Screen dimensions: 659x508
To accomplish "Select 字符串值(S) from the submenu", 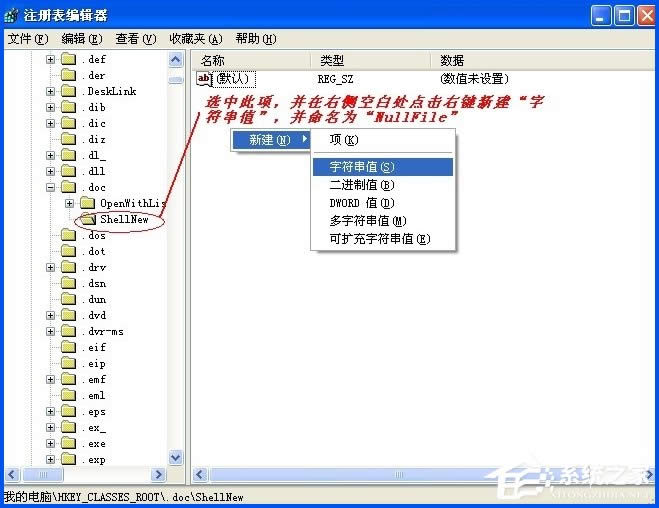I will [x=361, y=167].
